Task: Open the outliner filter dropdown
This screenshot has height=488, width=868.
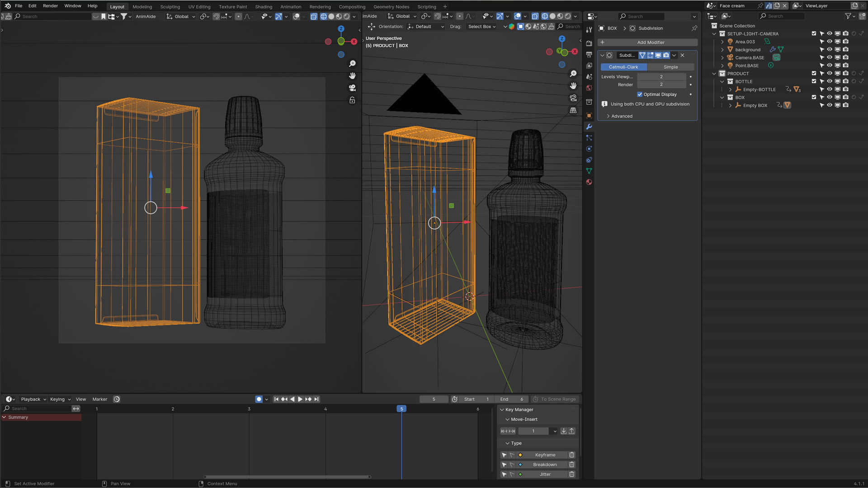Action: click(850, 16)
